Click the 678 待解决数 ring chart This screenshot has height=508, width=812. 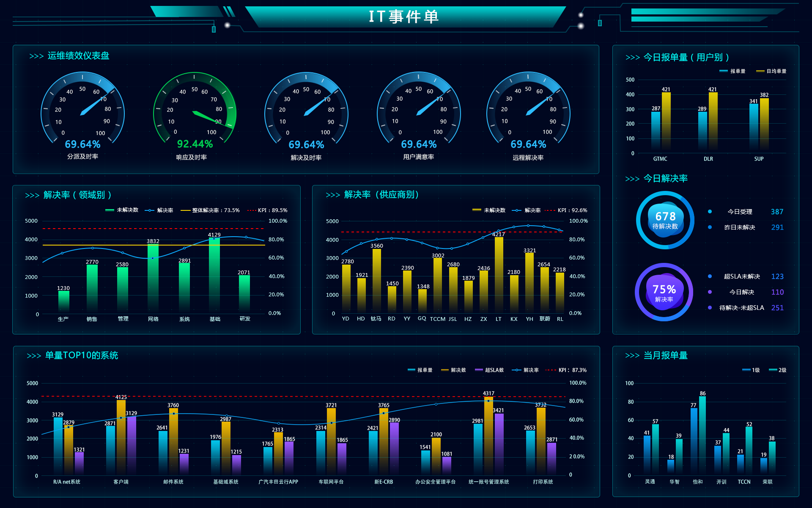click(665, 220)
